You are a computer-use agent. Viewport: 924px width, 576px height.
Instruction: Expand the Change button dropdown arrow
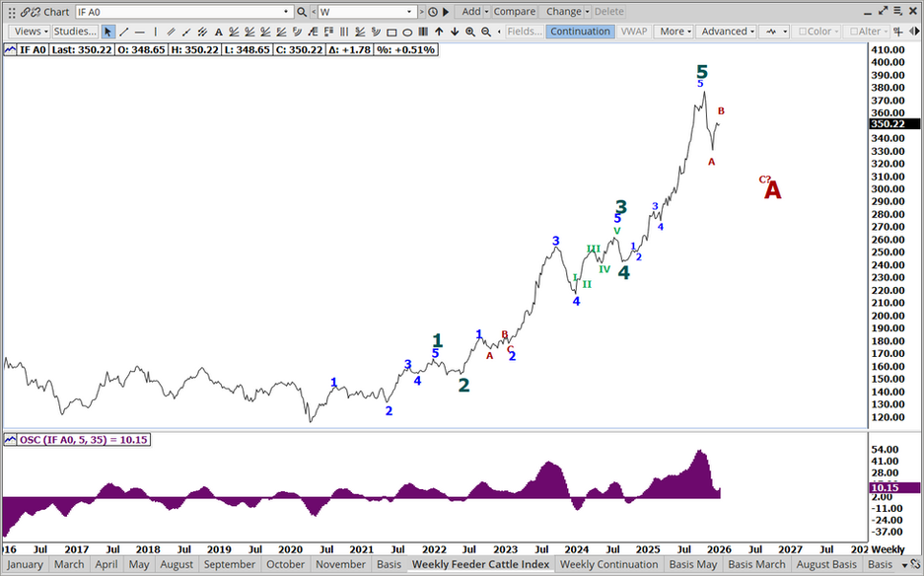pos(588,12)
